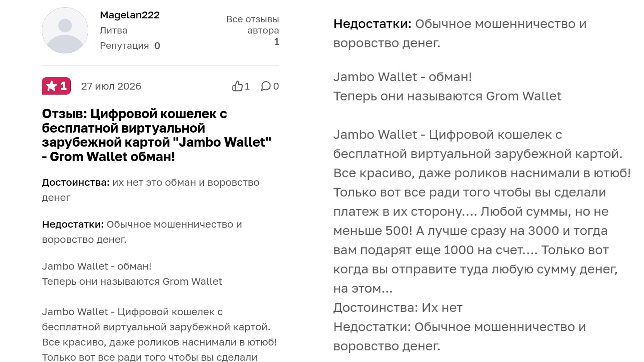This screenshot has width=644, height=362.
Task: Click 'Все красиво' line in left column
Action: (x=159, y=342)
